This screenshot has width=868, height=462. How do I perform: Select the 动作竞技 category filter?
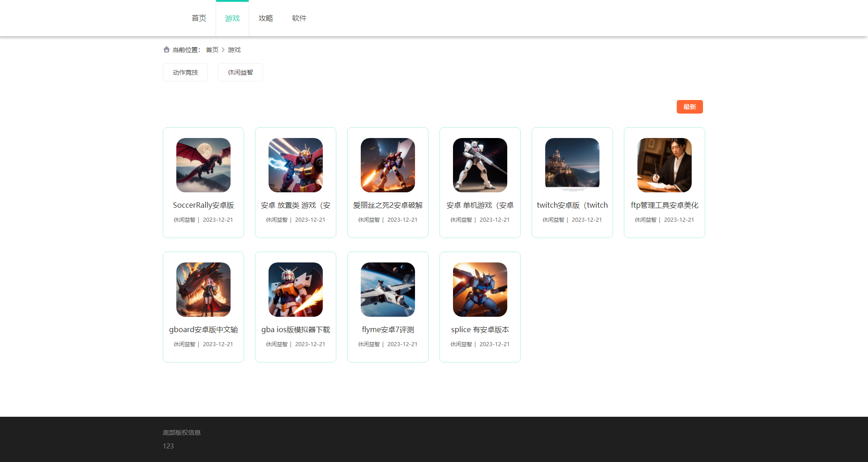point(185,72)
